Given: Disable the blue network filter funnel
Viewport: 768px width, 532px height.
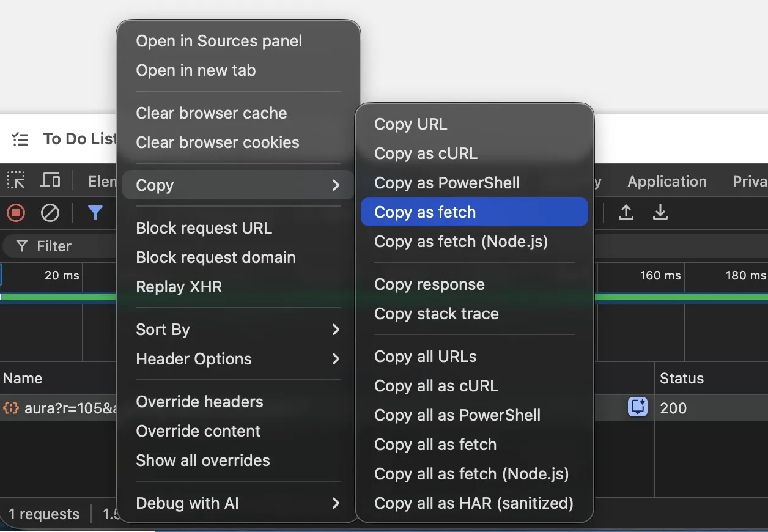Looking at the screenshot, I should [x=95, y=213].
